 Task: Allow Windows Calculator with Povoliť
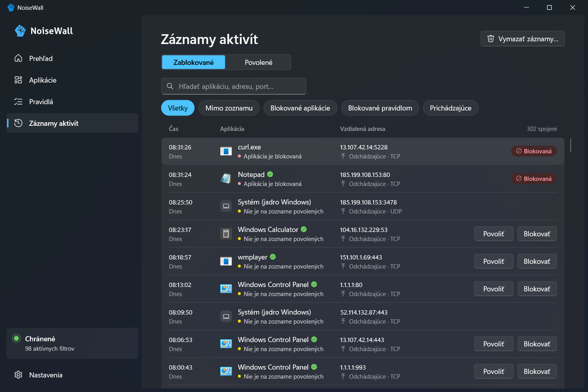pos(493,234)
